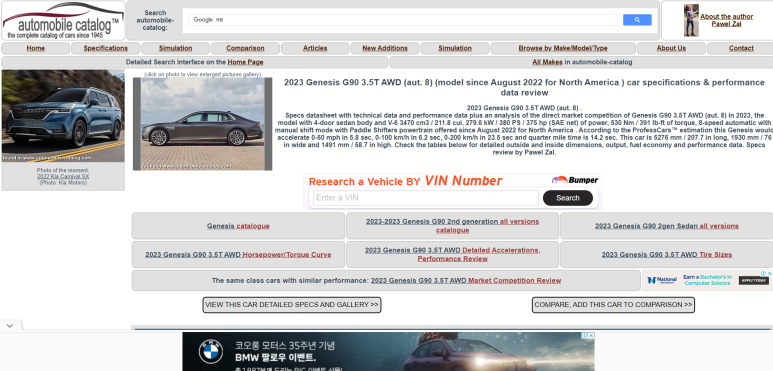Click the Kia Carnival photo of the moment
Viewport: 773px width, 371px height.
coord(63,116)
